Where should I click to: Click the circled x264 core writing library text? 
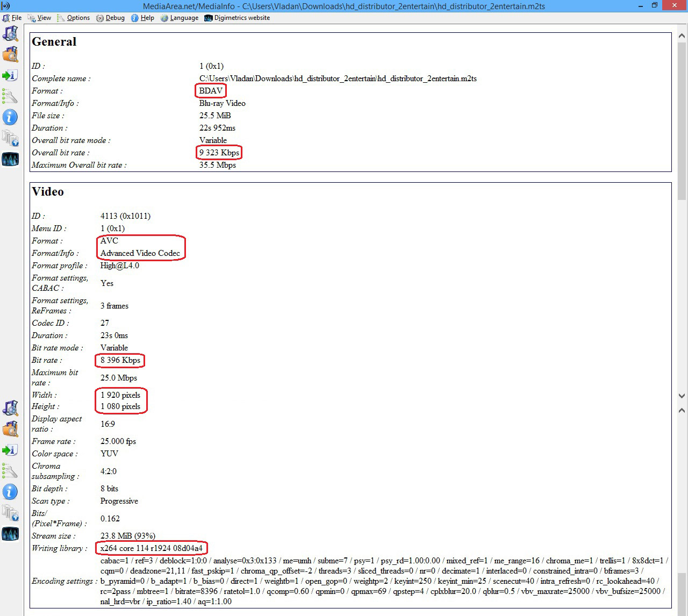coord(151,548)
